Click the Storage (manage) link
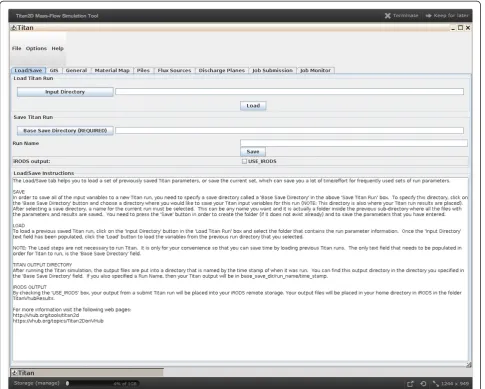Screen dimensions: 485x389 (37, 383)
